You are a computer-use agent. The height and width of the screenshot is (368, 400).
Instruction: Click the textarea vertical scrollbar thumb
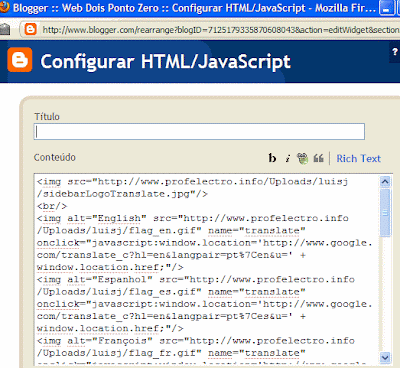(x=385, y=213)
